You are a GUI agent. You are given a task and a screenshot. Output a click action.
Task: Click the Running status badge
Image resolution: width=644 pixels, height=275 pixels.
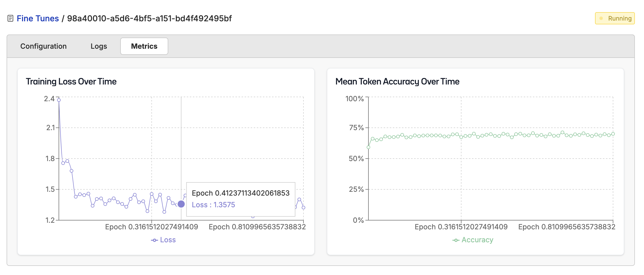(614, 18)
